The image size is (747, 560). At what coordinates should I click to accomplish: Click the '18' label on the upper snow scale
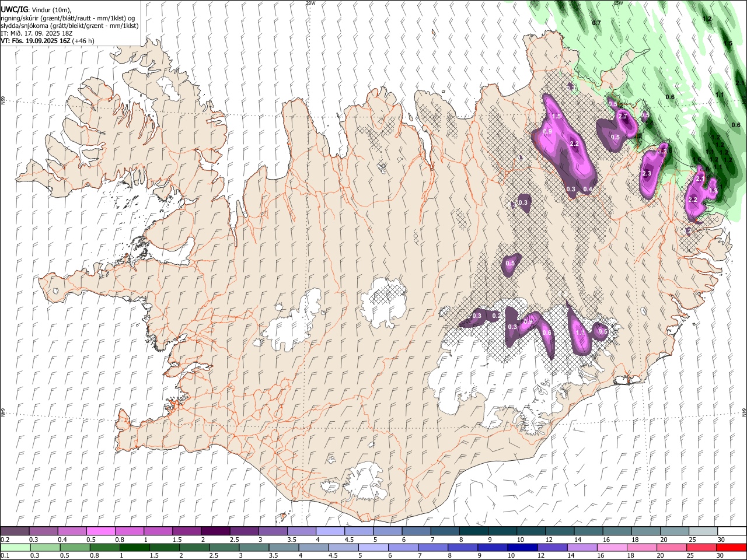pos(635,540)
